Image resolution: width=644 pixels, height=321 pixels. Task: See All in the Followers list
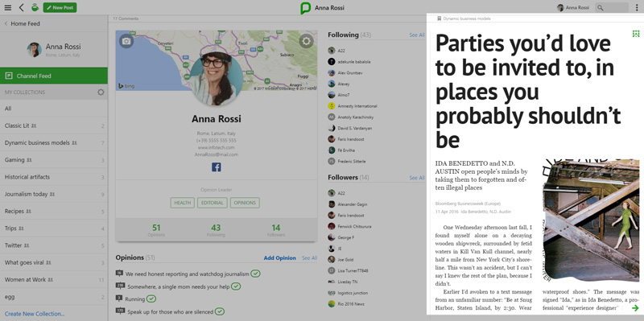[x=417, y=178]
